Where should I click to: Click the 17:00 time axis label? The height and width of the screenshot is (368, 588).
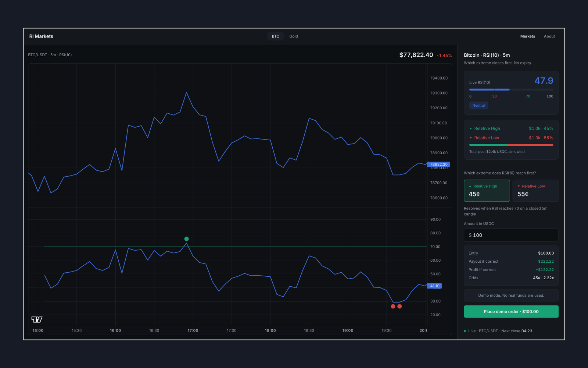193,330
